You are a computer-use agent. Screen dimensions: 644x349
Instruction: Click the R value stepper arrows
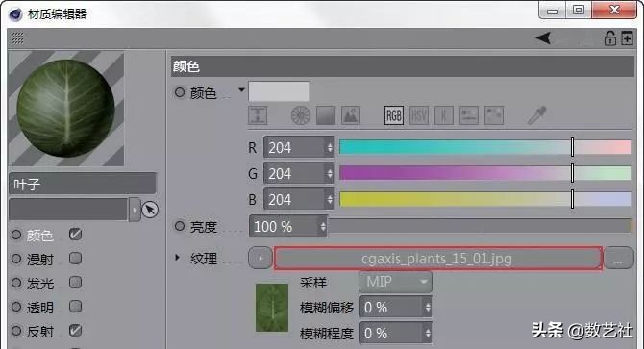[x=330, y=147]
